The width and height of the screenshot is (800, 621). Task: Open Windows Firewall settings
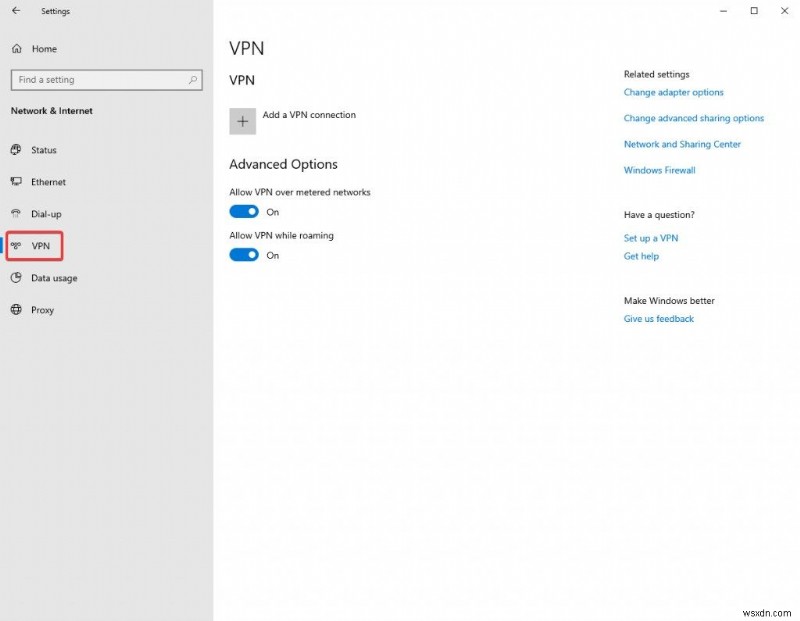(x=659, y=170)
